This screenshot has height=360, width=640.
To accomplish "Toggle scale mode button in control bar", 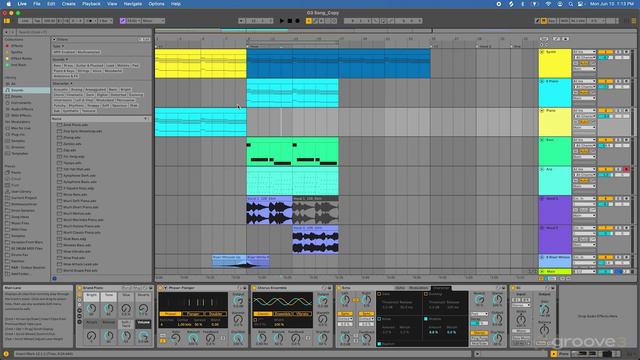I will [122, 21].
